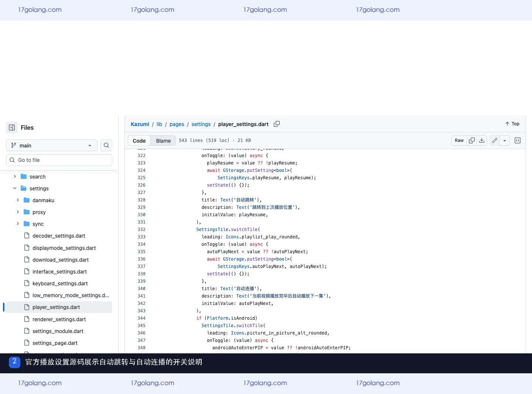532x394 pixels.
Task: Click the danmaku folder icon
Action: coord(27,200)
